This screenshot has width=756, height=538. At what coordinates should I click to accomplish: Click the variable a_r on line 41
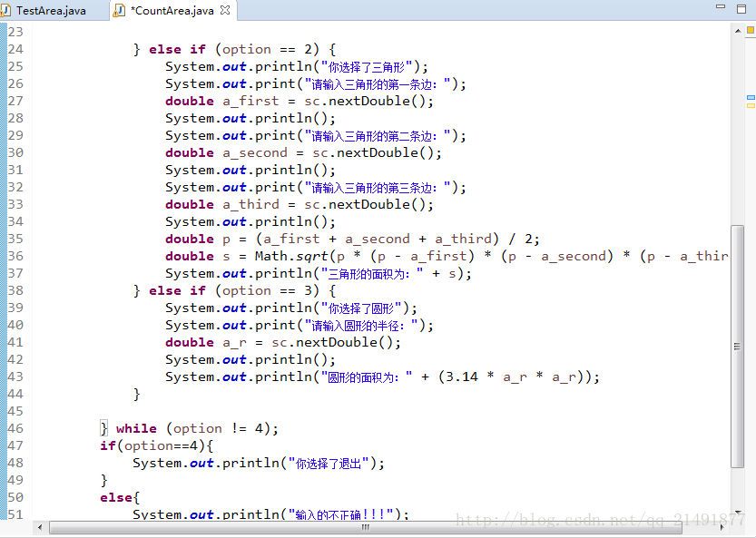point(235,343)
